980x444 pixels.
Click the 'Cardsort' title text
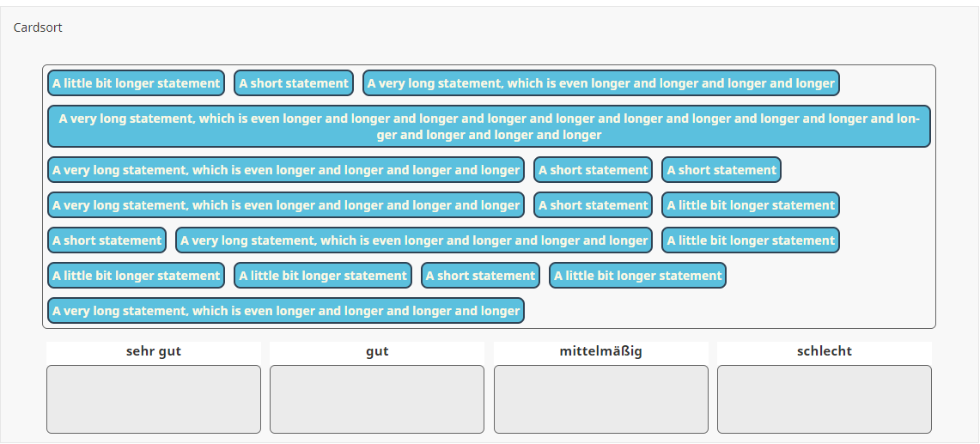(38, 27)
